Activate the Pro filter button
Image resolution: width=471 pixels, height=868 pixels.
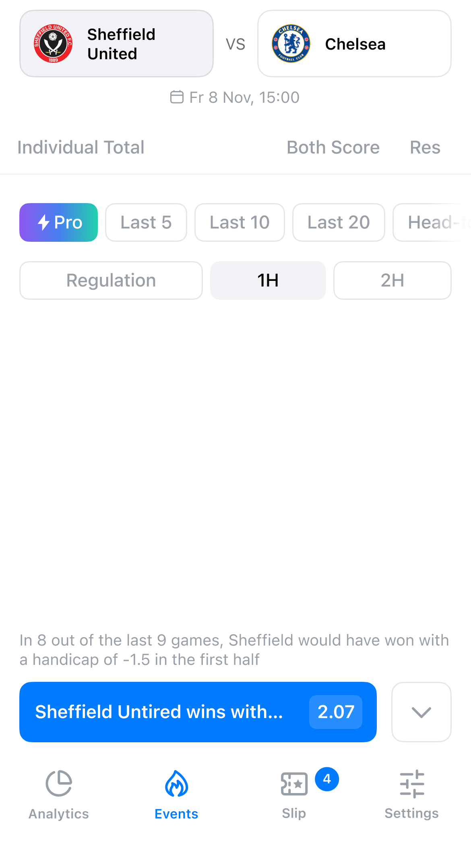coord(59,222)
